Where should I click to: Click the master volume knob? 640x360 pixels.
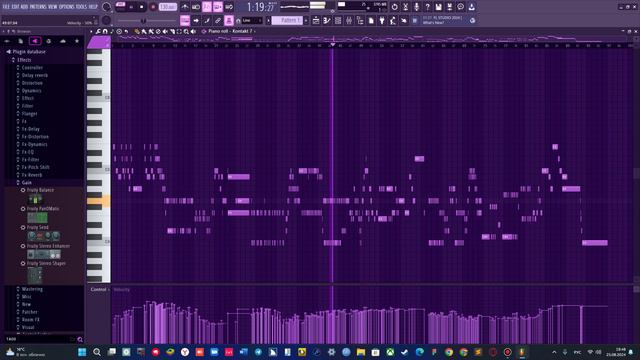click(x=107, y=7)
